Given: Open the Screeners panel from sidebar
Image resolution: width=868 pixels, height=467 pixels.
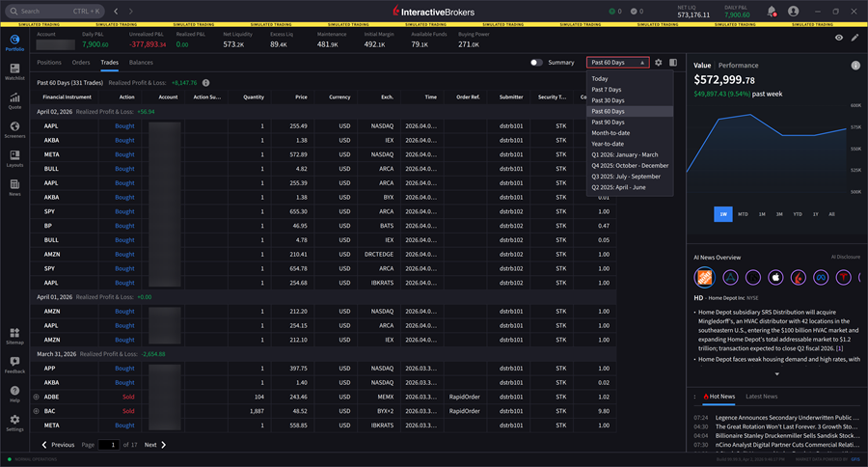Looking at the screenshot, I should pyautogui.click(x=14, y=130).
